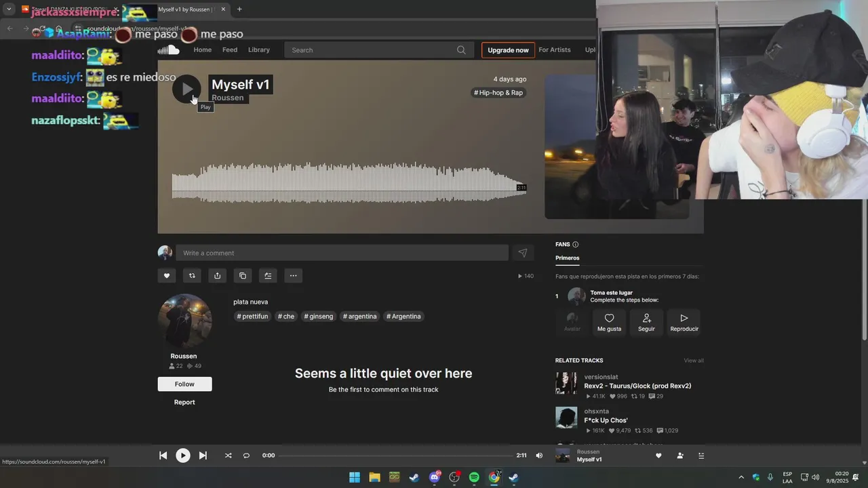Copy the track link icon

tap(243, 275)
